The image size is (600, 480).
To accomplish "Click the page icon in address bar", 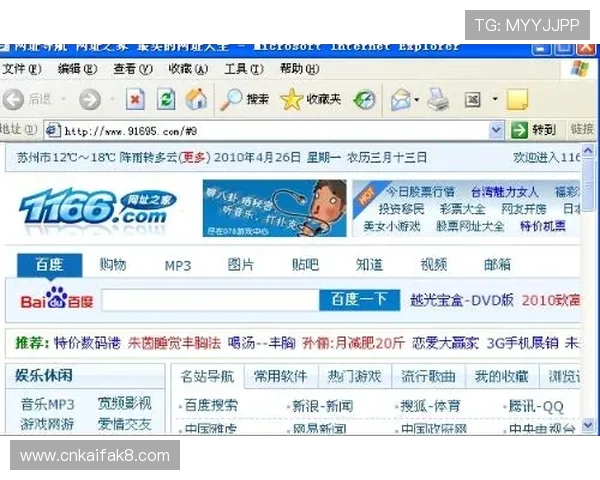I will pyautogui.click(x=53, y=131).
